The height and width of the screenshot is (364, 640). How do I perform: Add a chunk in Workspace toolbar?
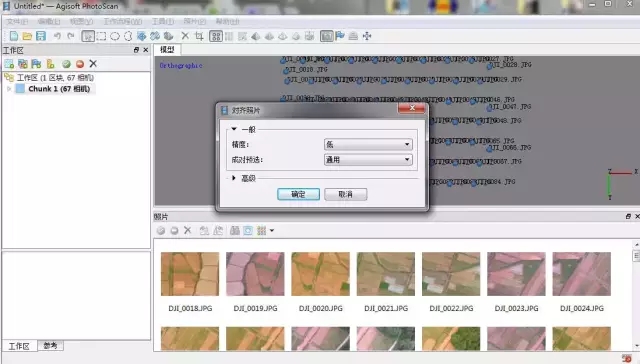(x=9, y=64)
